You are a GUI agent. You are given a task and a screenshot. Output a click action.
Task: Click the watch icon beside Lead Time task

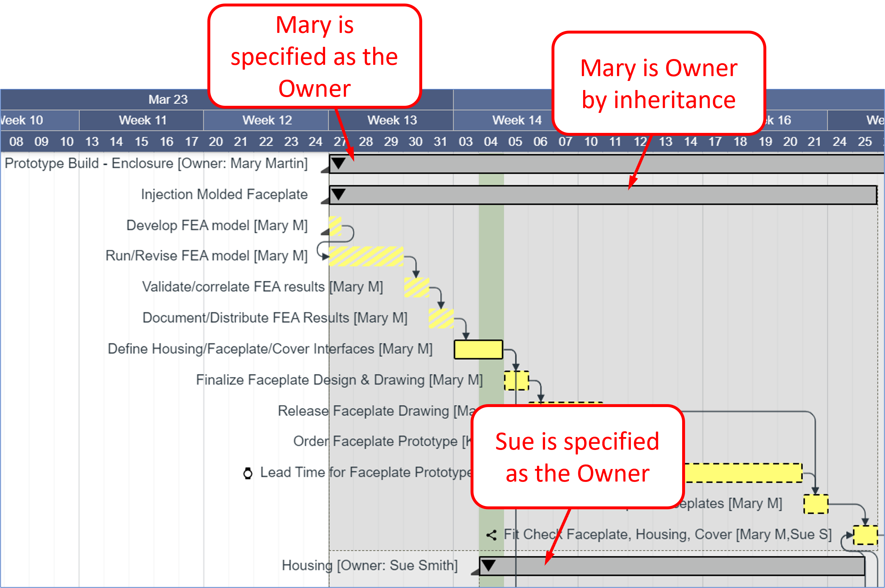[x=247, y=473]
